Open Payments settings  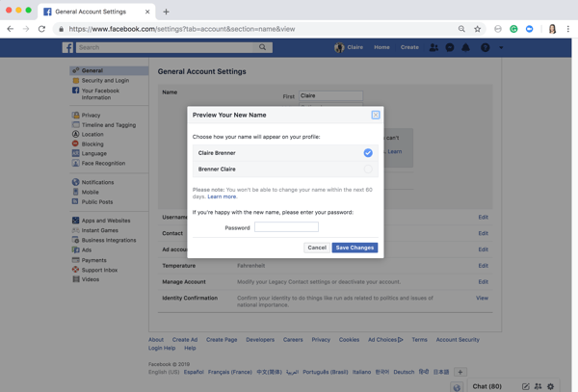(93, 260)
